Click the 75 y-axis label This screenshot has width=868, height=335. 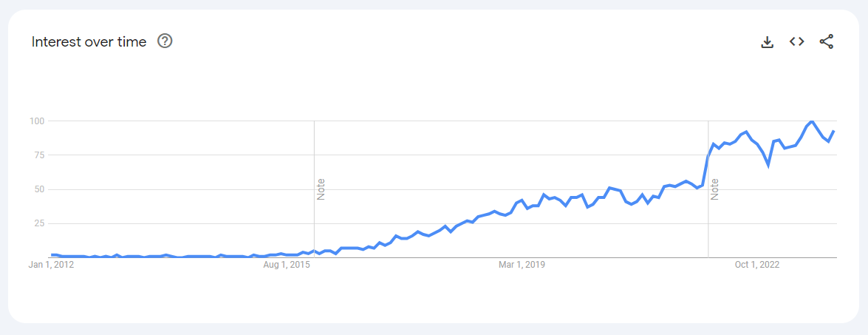tap(40, 155)
